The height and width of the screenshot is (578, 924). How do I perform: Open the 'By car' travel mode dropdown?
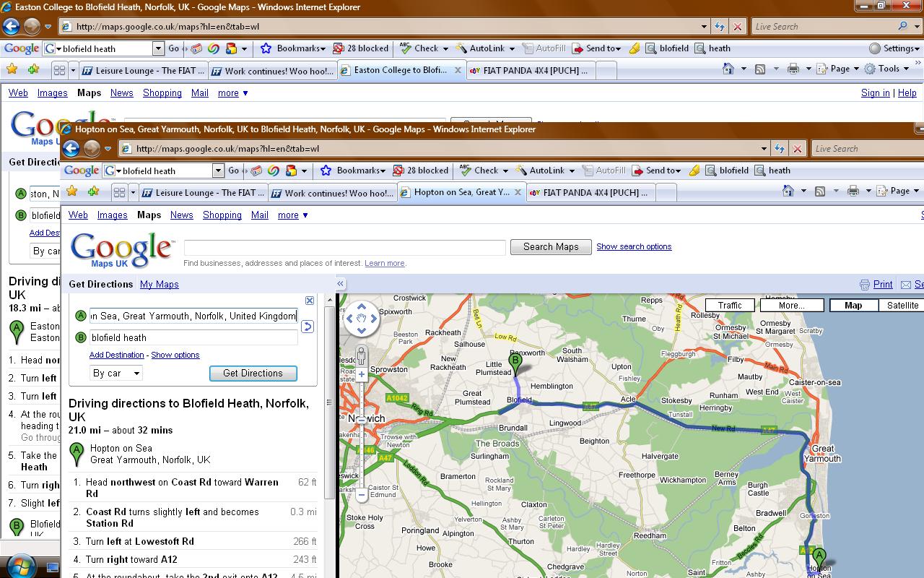point(115,373)
